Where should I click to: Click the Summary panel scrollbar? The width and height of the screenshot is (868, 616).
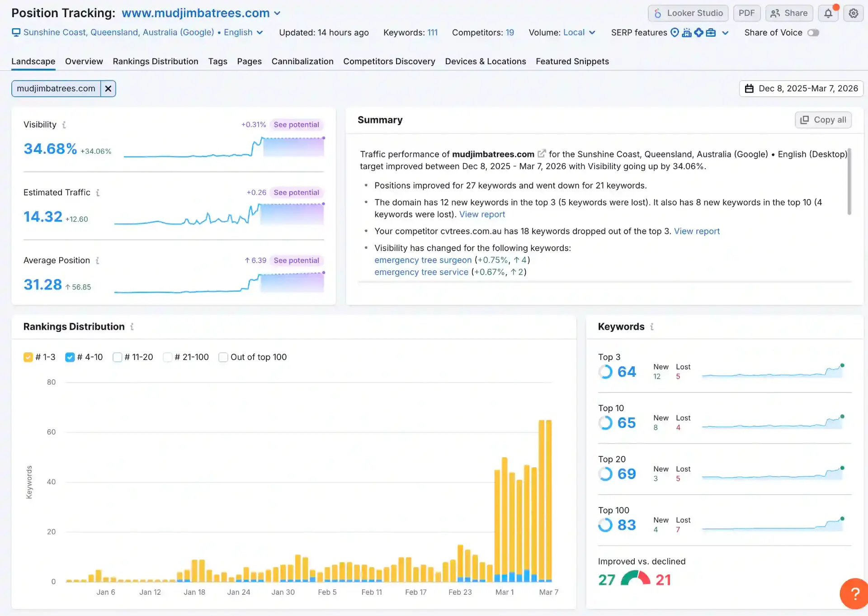click(849, 181)
